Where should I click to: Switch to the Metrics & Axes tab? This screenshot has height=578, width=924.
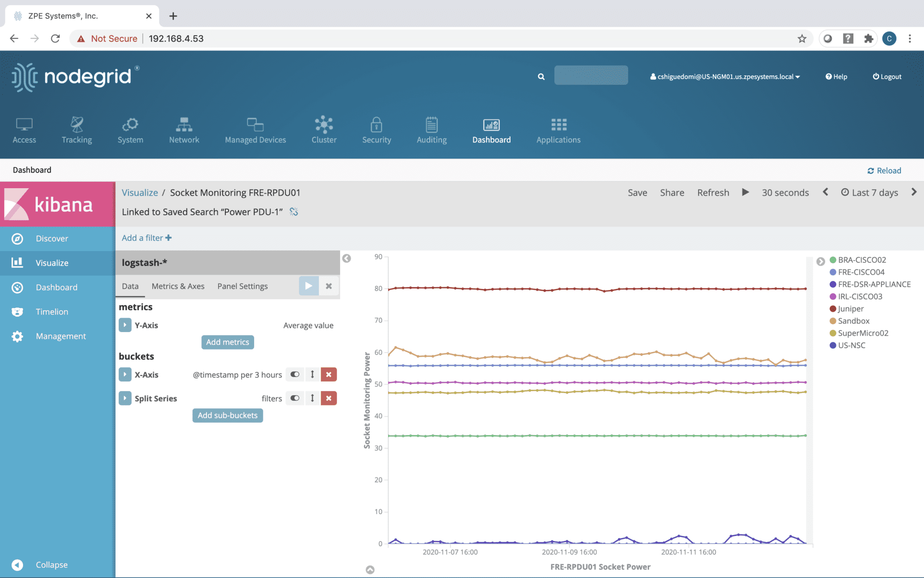pyautogui.click(x=178, y=286)
